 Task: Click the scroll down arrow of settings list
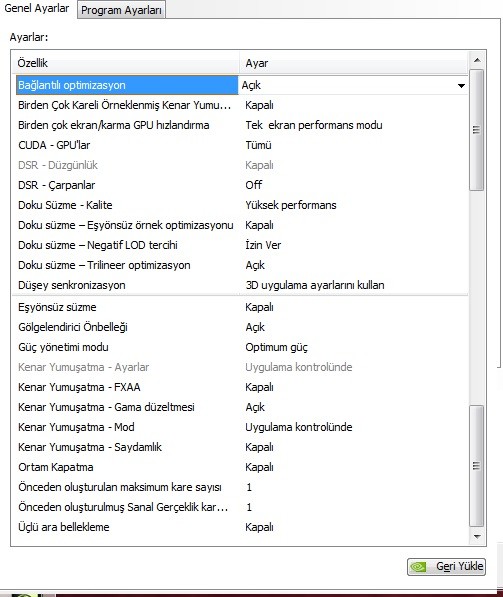pyautogui.click(x=476, y=536)
